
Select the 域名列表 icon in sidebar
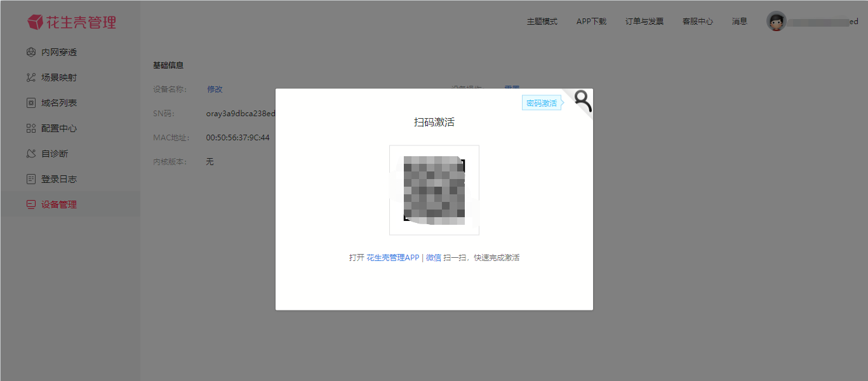point(30,103)
